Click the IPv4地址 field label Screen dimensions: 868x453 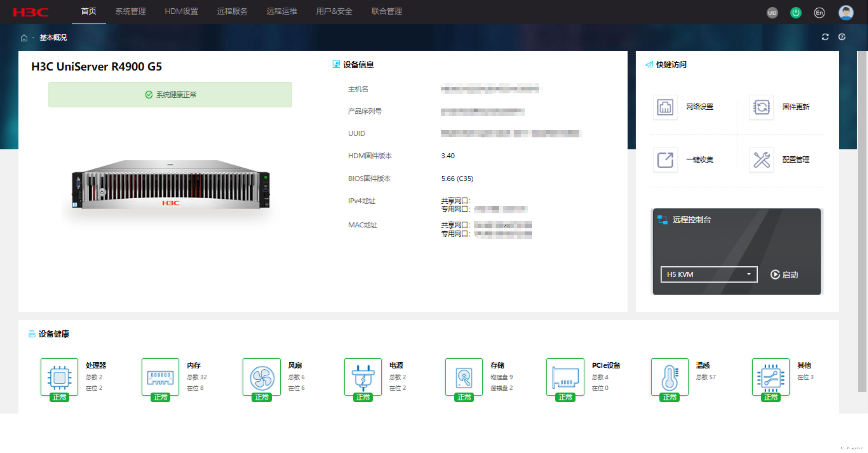pos(361,201)
